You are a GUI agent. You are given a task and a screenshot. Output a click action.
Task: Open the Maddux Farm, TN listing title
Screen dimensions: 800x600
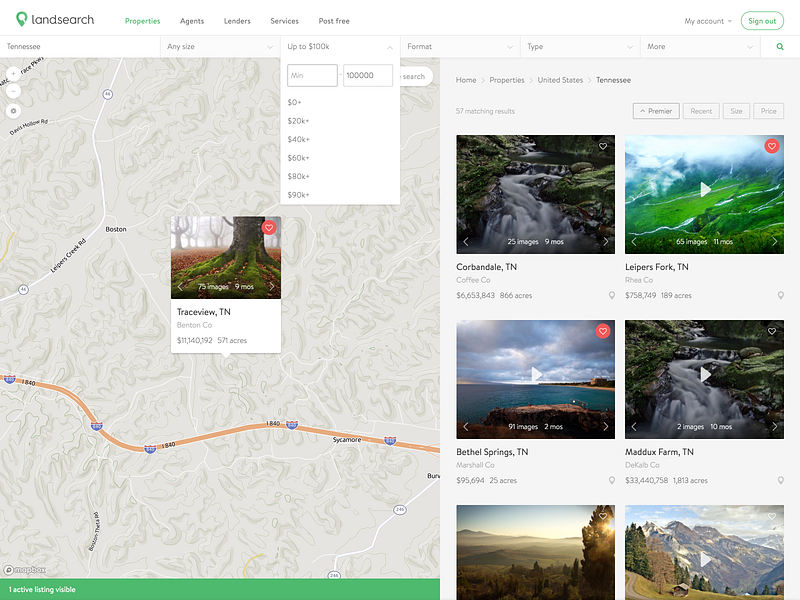pos(659,452)
